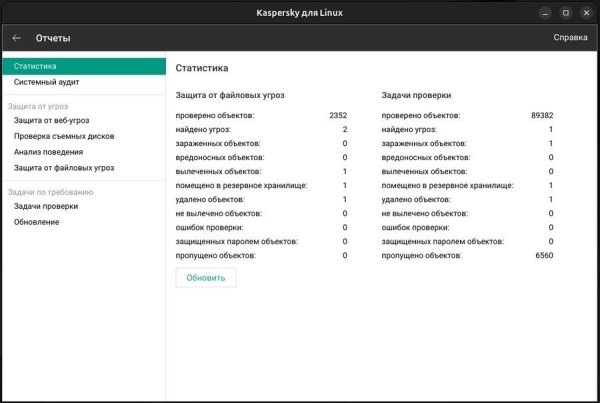This screenshot has height=403, width=600.
Task: Click the Kaspersky для Linux window title
Action: point(300,13)
